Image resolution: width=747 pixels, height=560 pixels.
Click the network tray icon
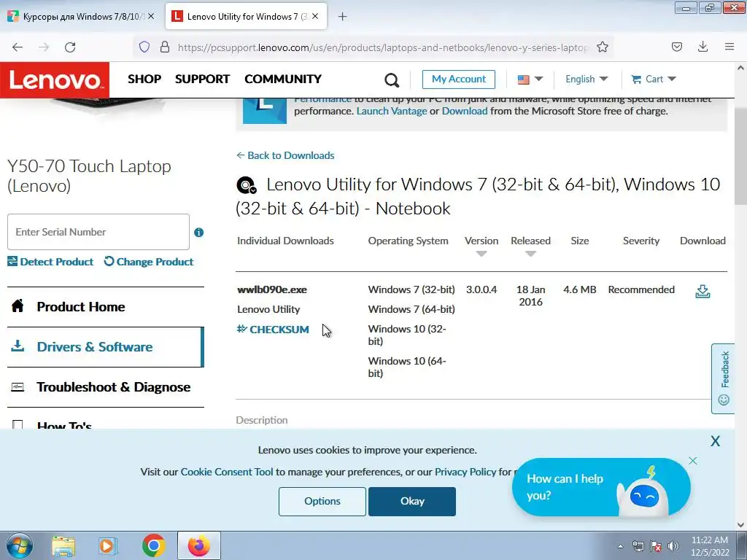coord(638,546)
